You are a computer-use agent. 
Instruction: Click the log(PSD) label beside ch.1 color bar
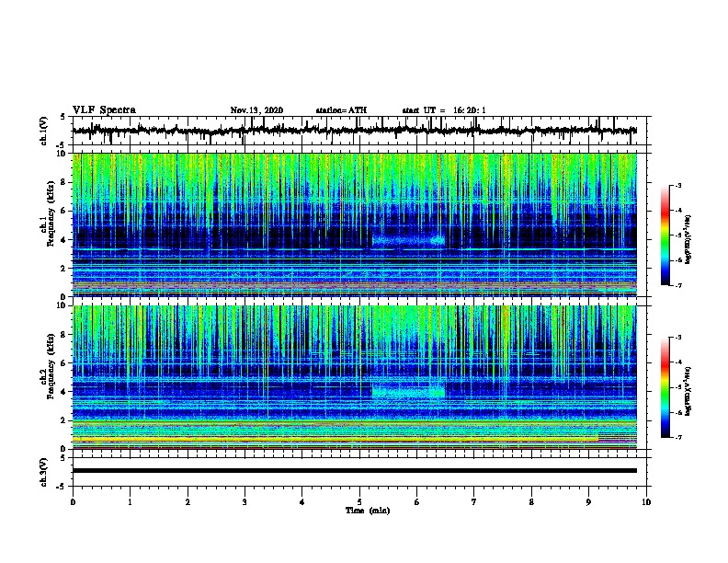(688, 239)
